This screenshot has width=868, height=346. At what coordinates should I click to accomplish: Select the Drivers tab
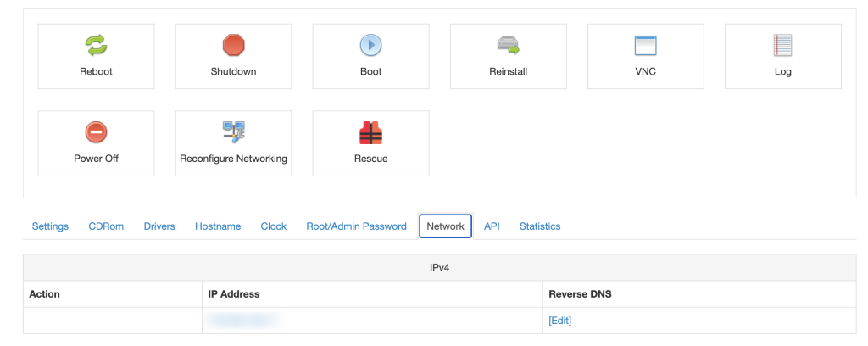click(159, 226)
